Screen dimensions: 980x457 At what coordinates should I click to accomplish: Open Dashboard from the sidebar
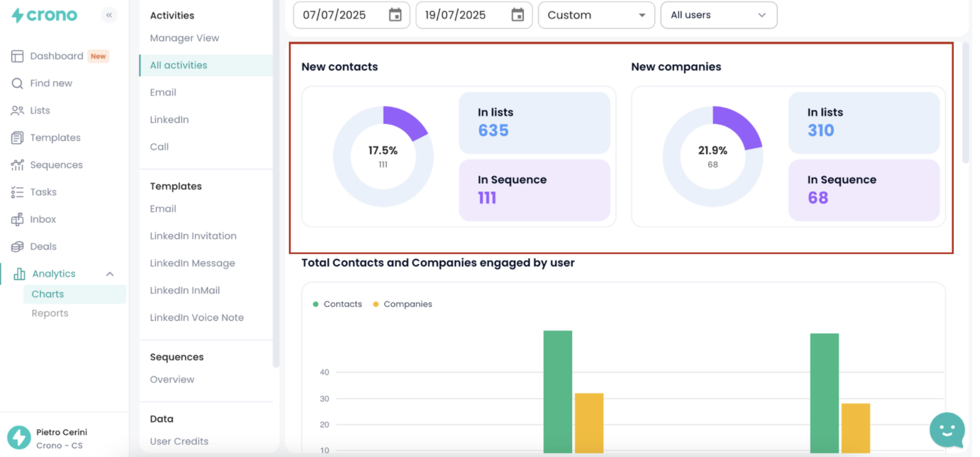56,56
